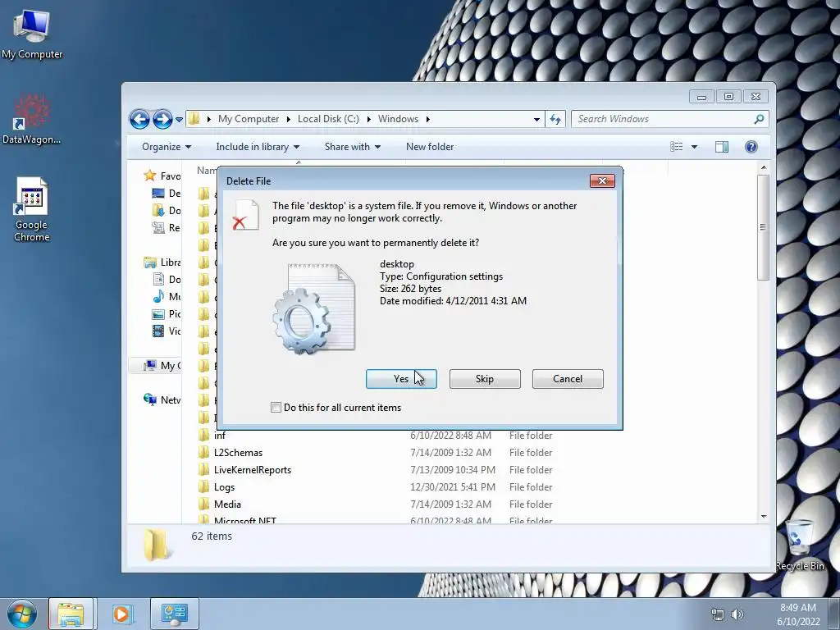Image resolution: width=840 pixels, height=630 pixels.
Task: Click the change view icon
Action: pos(677,147)
